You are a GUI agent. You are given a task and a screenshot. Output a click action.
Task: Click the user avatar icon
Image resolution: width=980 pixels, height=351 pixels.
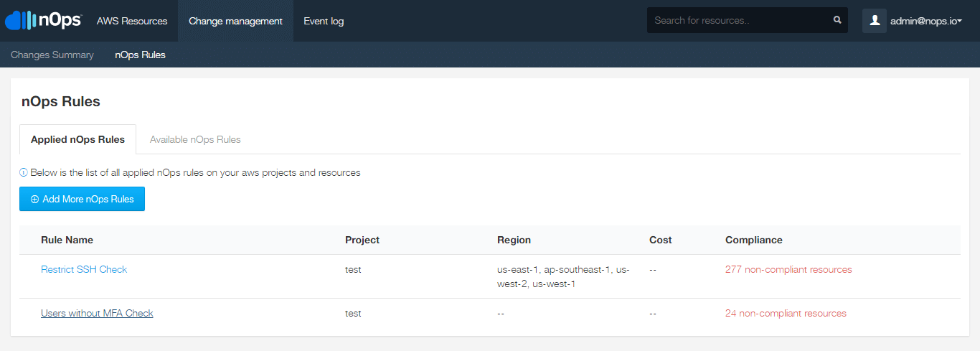(x=875, y=21)
